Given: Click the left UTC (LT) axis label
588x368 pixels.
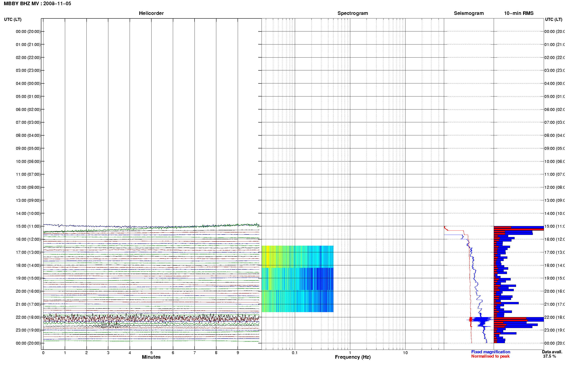Looking at the screenshot, I should (x=13, y=19).
